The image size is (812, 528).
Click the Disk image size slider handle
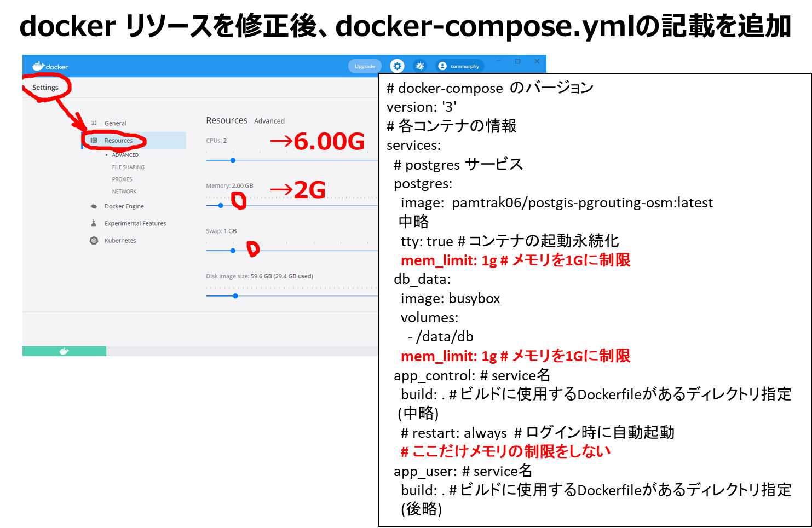pos(235,296)
